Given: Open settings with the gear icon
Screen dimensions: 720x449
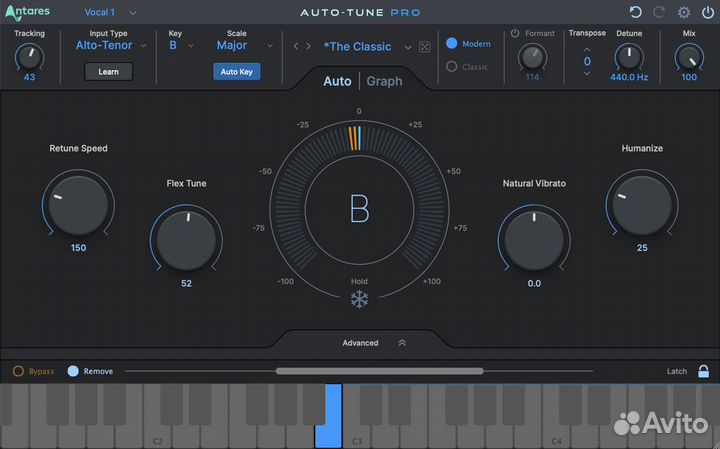Looking at the screenshot, I should pos(684,12).
